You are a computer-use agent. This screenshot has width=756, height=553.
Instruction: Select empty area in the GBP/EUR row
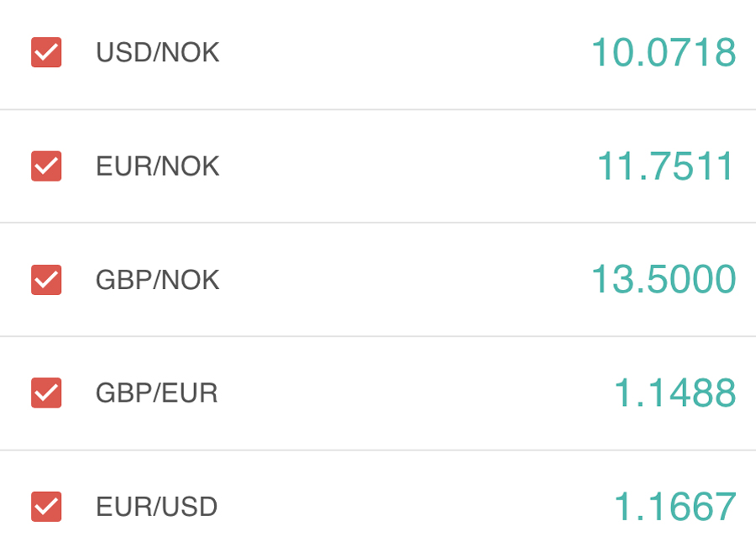[403, 392]
